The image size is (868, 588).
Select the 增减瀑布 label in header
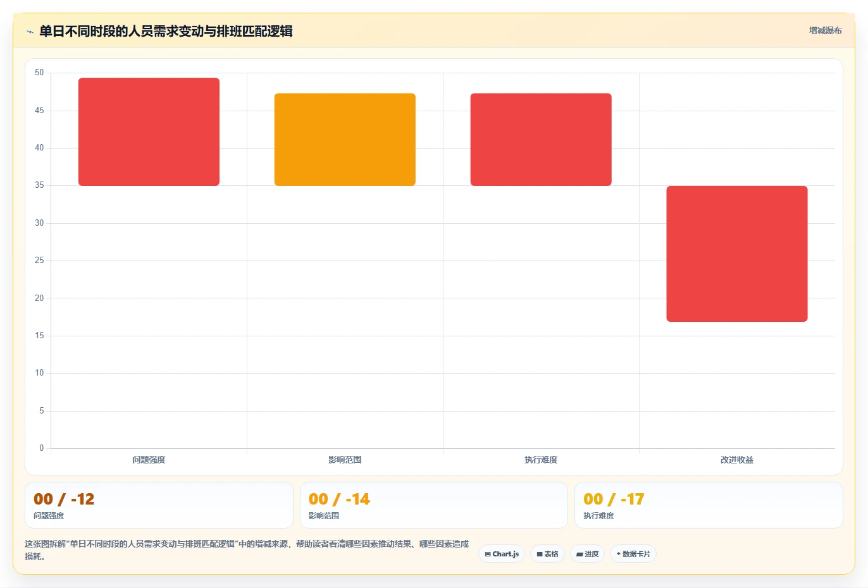coord(826,30)
